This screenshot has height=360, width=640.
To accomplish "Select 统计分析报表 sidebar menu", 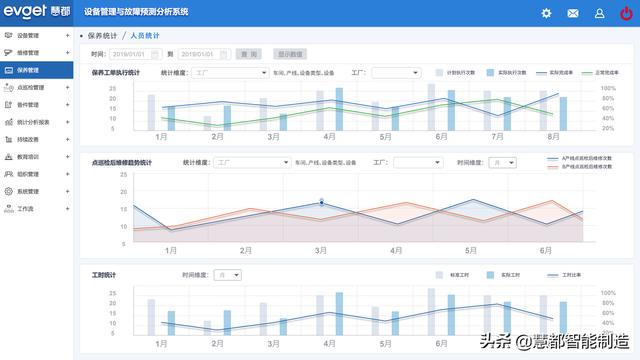I will pyautogui.click(x=37, y=122).
